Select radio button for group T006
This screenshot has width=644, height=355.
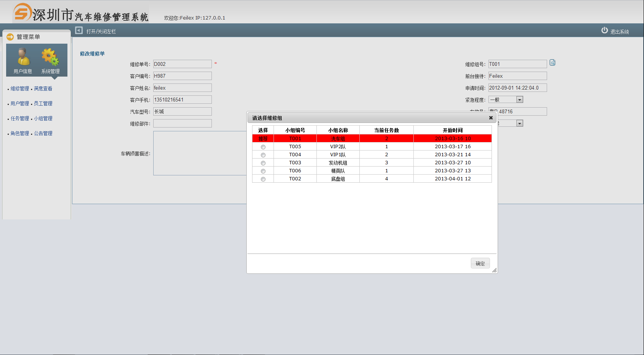(263, 171)
